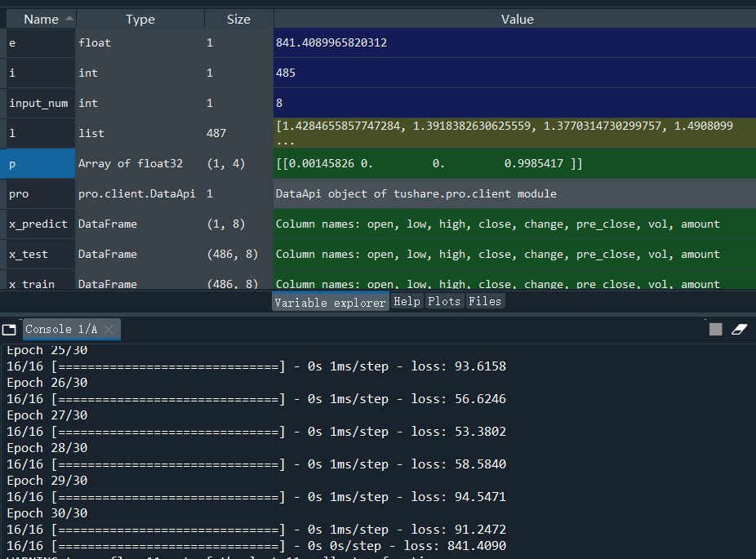Open the console tab browse icon
The width and height of the screenshot is (756, 559).
(x=9, y=330)
